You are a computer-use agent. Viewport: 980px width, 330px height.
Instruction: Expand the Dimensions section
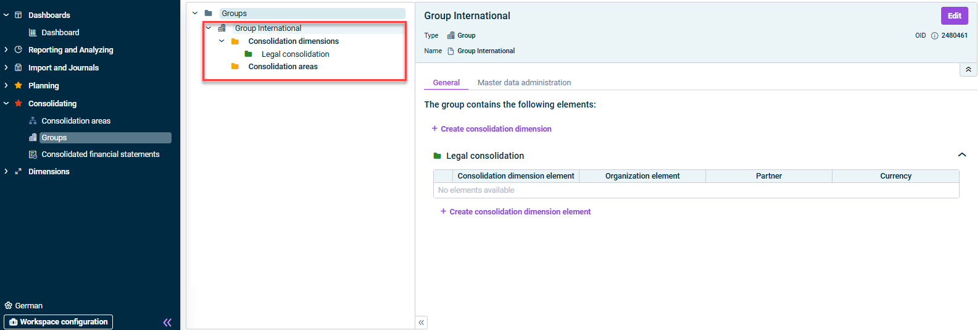[x=6, y=171]
